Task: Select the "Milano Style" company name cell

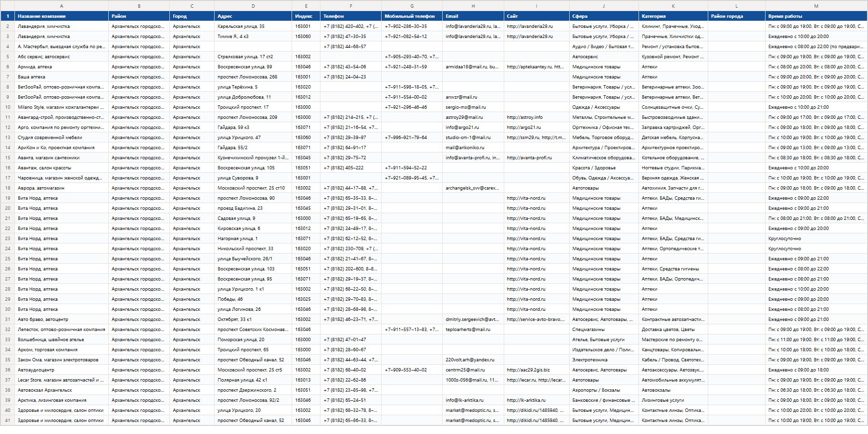Action: [62, 107]
